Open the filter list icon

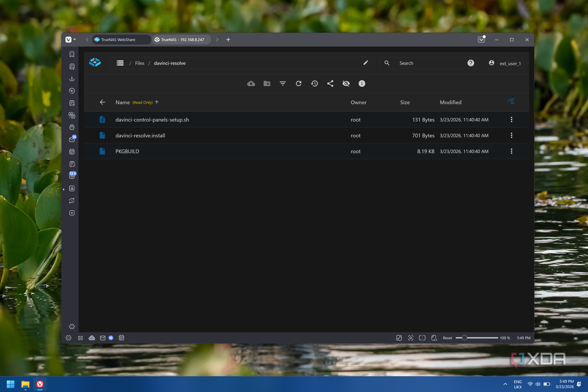point(283,83)
